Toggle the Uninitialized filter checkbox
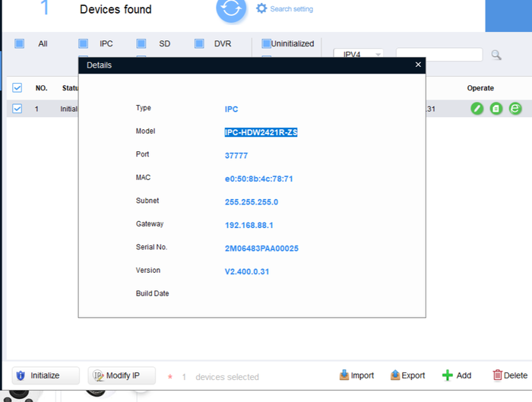 coord(266,44)
